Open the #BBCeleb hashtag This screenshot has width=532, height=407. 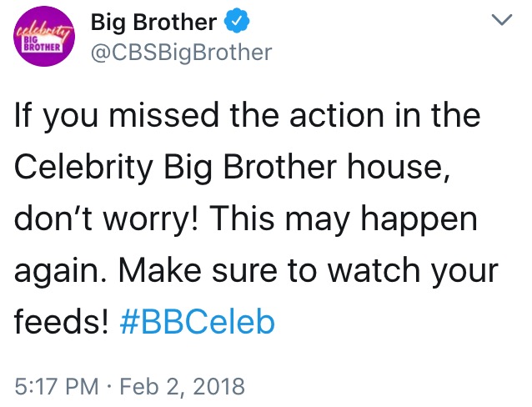[197, 321]
